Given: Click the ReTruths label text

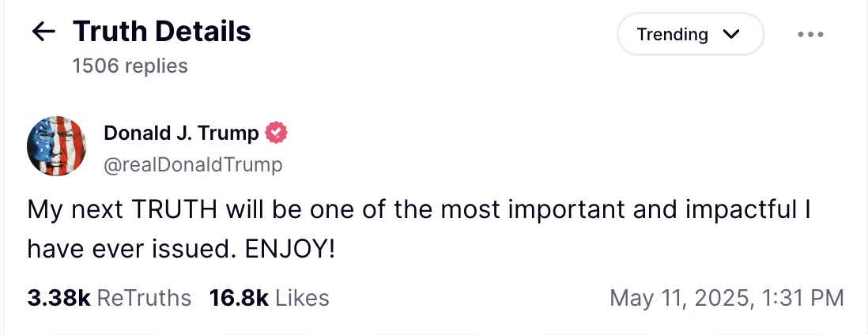Looking at the screenshot, I should pyautogui.click(x=144, y=298).
